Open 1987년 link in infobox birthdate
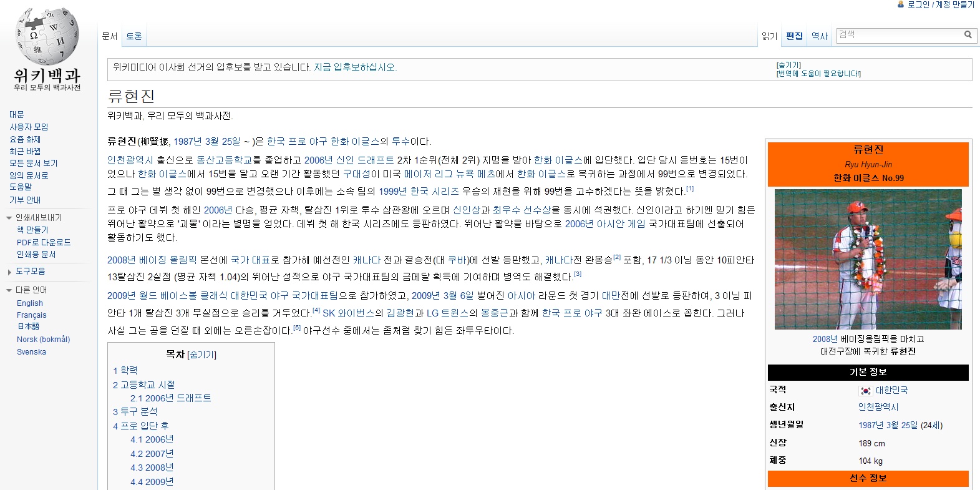This screenshot has height=490, width=980. 870,425
